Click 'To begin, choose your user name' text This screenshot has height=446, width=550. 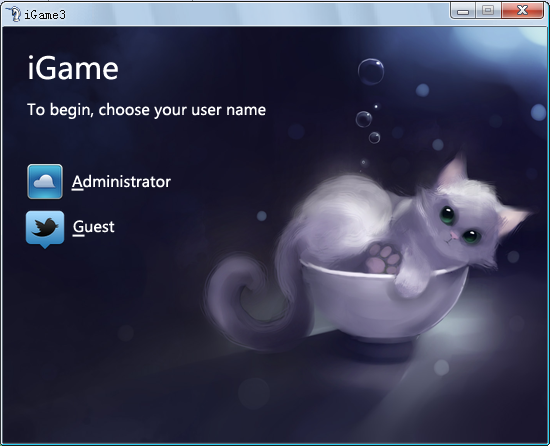click(x=147, y=110)
